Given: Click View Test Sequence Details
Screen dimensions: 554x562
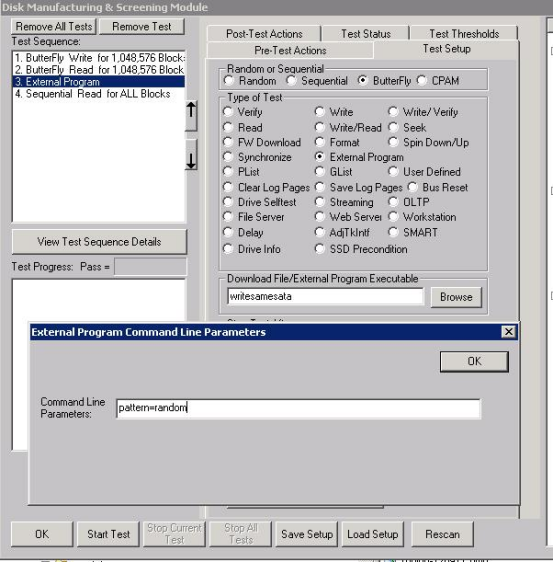Looking at the screenshot, I should [99, 242].
